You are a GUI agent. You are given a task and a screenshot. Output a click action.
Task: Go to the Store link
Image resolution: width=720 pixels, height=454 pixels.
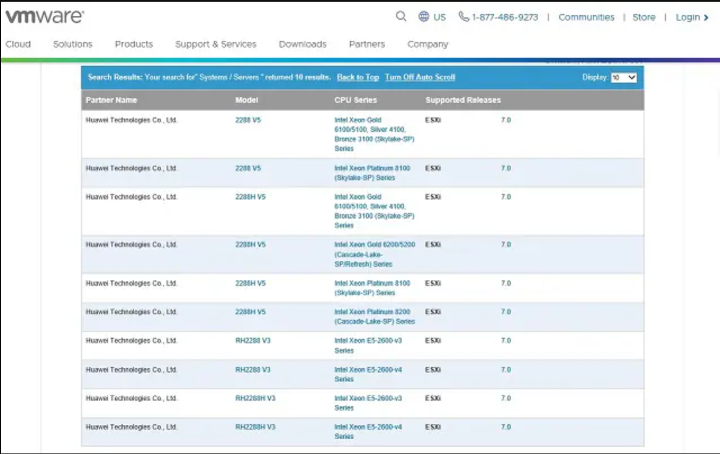tap(644, 17)
